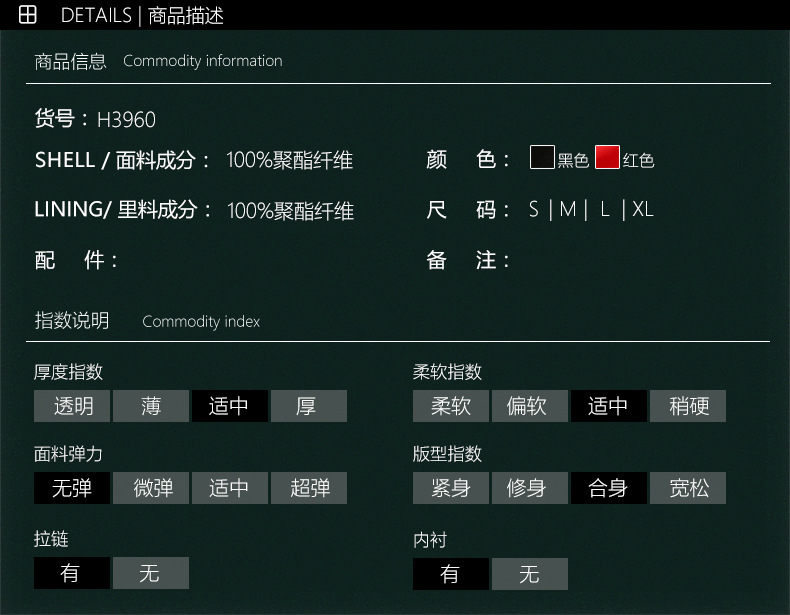The height and width of the screenshot is (615, 790).
Task: Select 薄 thickness option
Action: (x=151, y=406)
